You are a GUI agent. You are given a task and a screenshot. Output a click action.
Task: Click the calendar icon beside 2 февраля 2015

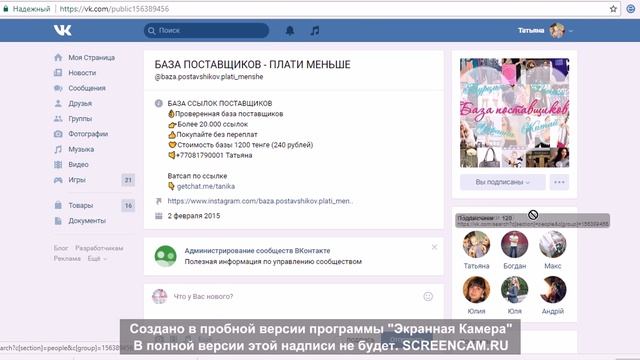coord(159,216)
